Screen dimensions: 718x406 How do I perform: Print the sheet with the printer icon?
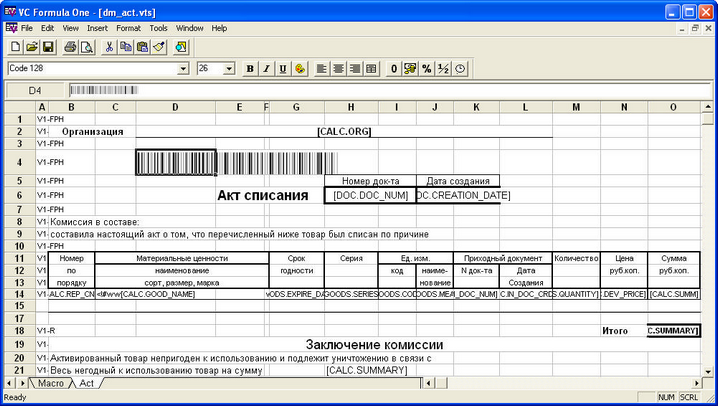70,47
